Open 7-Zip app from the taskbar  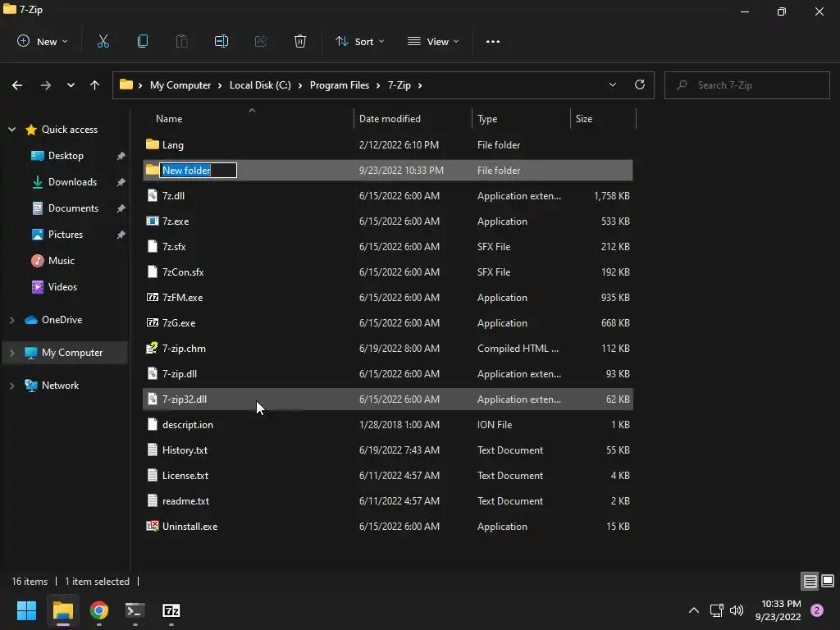[171, 610]
